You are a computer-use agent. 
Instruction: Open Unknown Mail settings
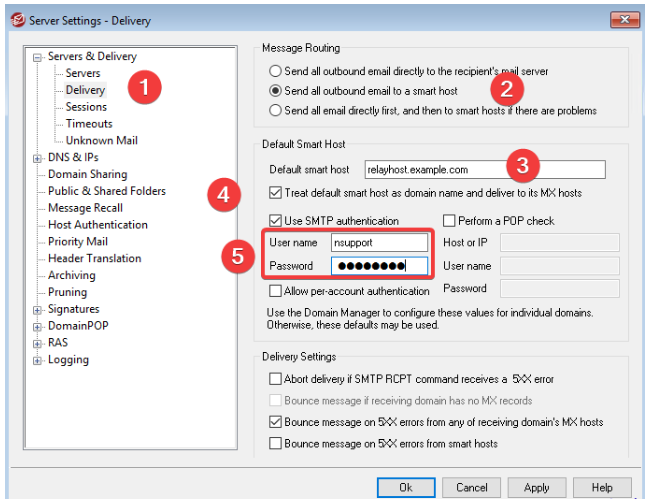[x=102, y=141]
